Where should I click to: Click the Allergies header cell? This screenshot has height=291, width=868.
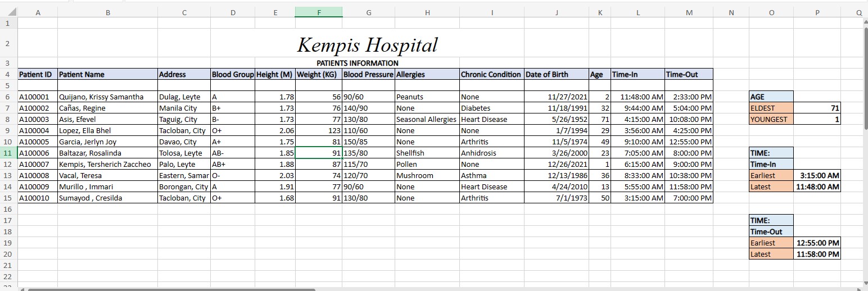[427, 74]
